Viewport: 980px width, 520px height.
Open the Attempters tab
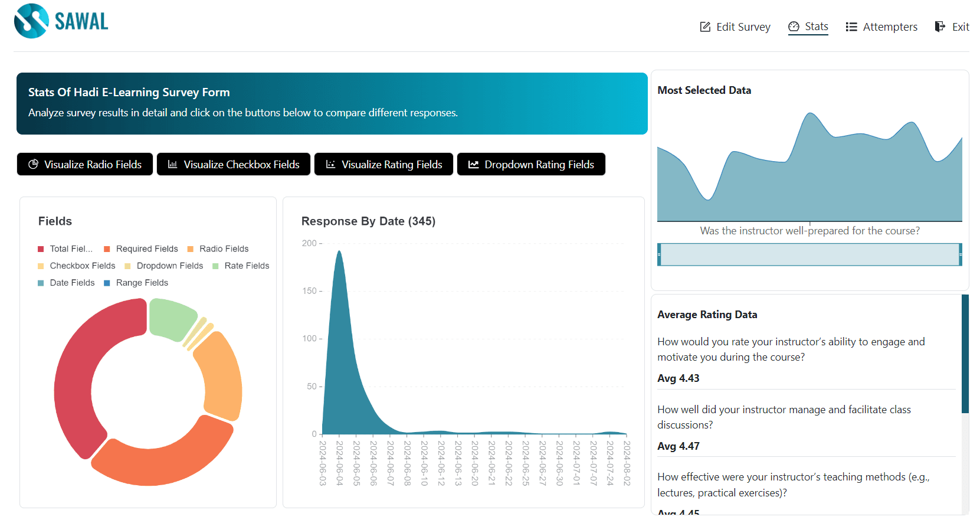click(x=881, y=27)
